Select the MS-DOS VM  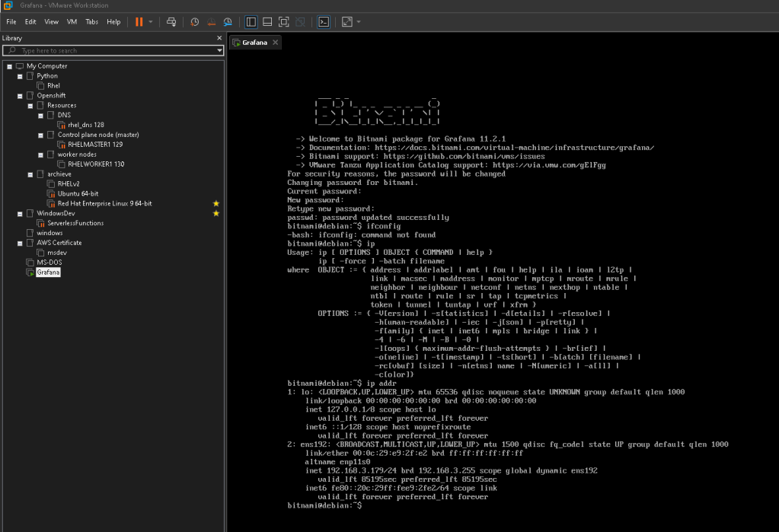pos(49,263)
